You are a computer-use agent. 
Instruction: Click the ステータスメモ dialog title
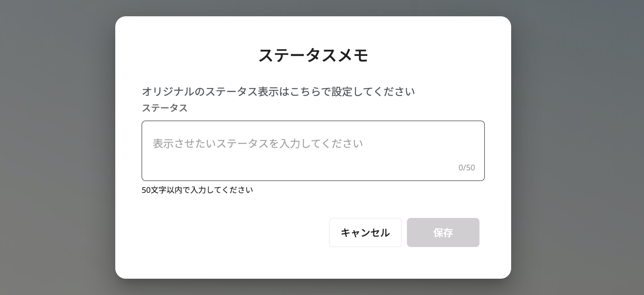tap(313, 55)
